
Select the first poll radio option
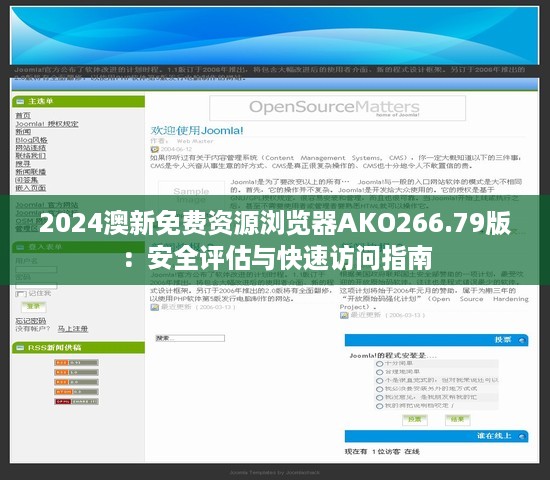(x=379, y=364)
